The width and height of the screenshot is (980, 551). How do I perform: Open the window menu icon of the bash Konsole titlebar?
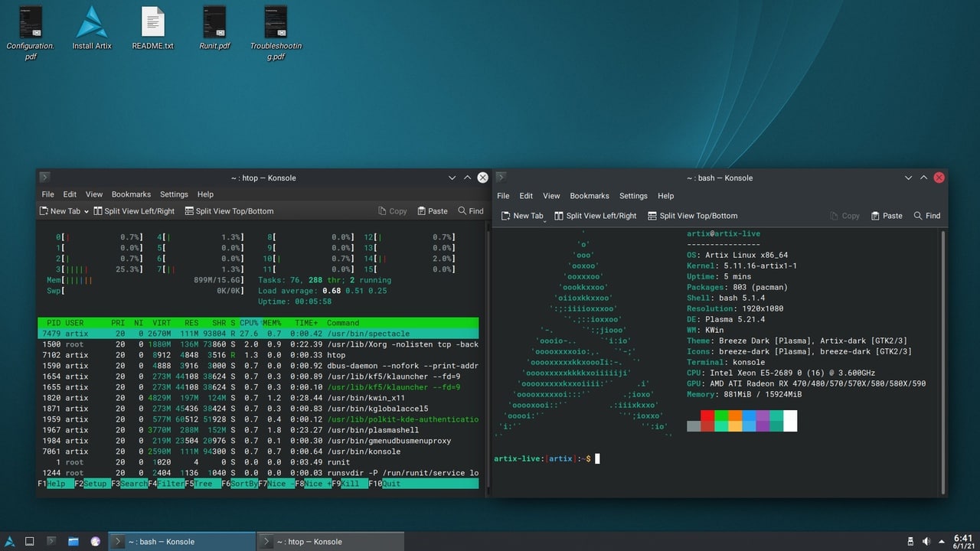pos(501,178)
